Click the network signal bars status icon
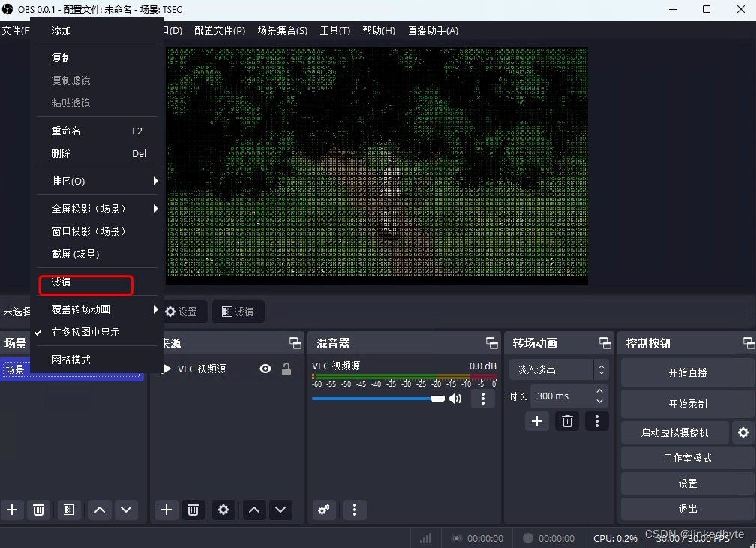This screenshot has width=756, height=548. 426,538
